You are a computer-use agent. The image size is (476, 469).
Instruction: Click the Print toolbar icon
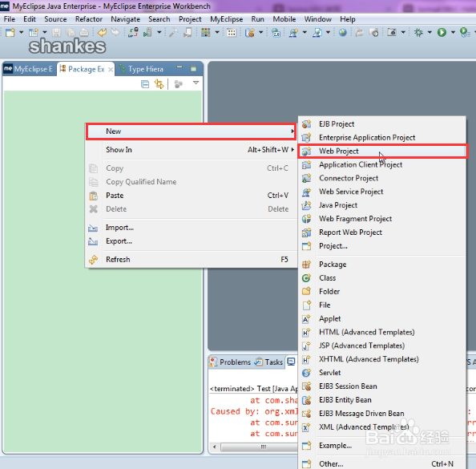click(x=84, y=32)
